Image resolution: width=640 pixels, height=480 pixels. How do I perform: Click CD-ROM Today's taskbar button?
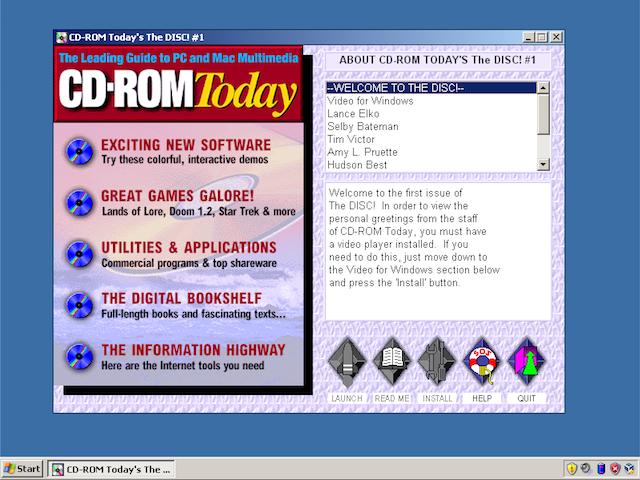111,469
